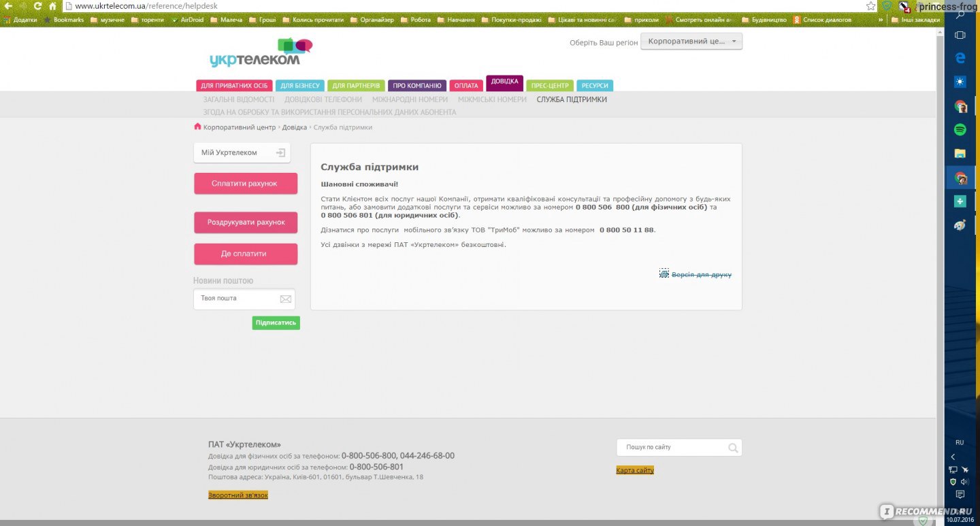The height and width of the screenshot is (526, 980).
Task: Click the browser forward arrow
Action: point(22,6)
